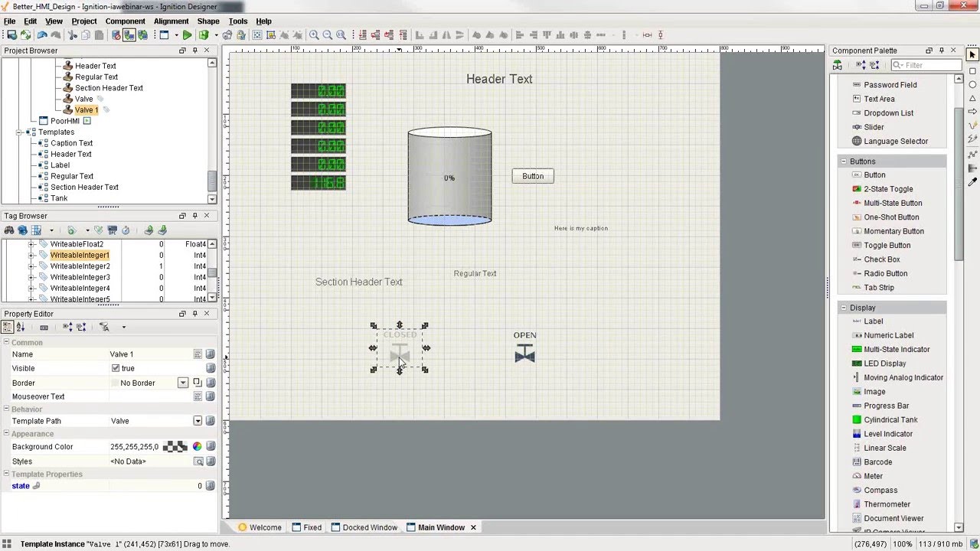Click the binoculars search icon in Tag Browser
Image resolution: width=980 pixels, height=551 pixels.
[x=9, y=230]
